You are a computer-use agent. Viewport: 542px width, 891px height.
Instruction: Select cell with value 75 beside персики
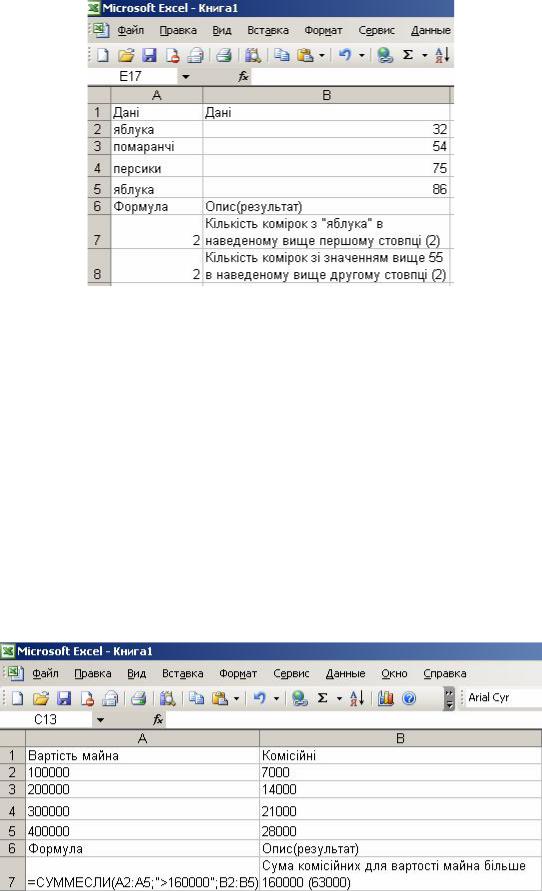[x=326, y=166]
